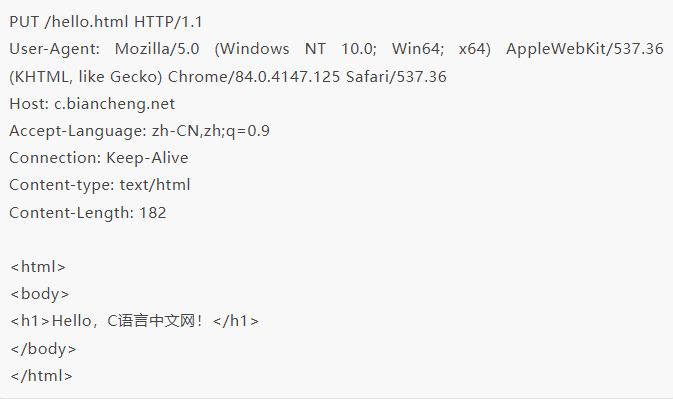Click the Accept-Language header line
673x399 pixels.
point(139,131)
